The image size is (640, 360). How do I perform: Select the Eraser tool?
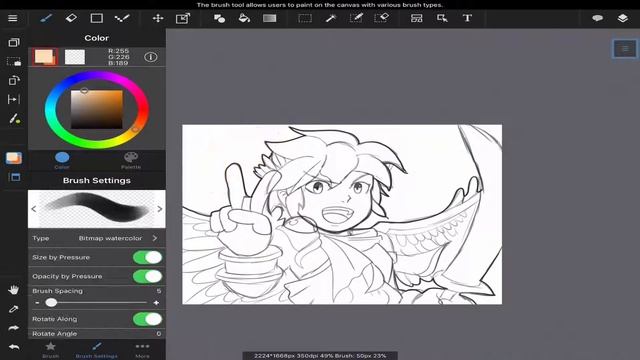tap(71, 18)
